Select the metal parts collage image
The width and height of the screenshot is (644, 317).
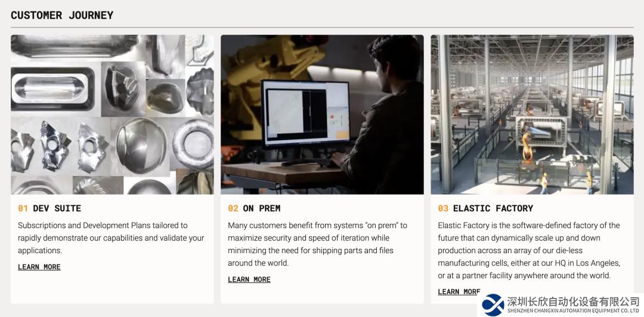point(112,114)
